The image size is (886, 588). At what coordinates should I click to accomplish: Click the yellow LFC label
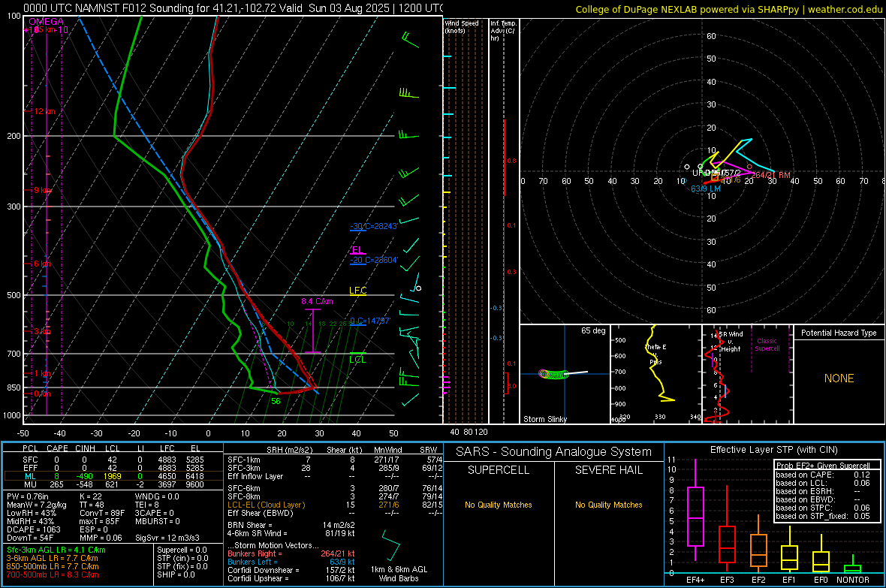[x=357, y=291]
